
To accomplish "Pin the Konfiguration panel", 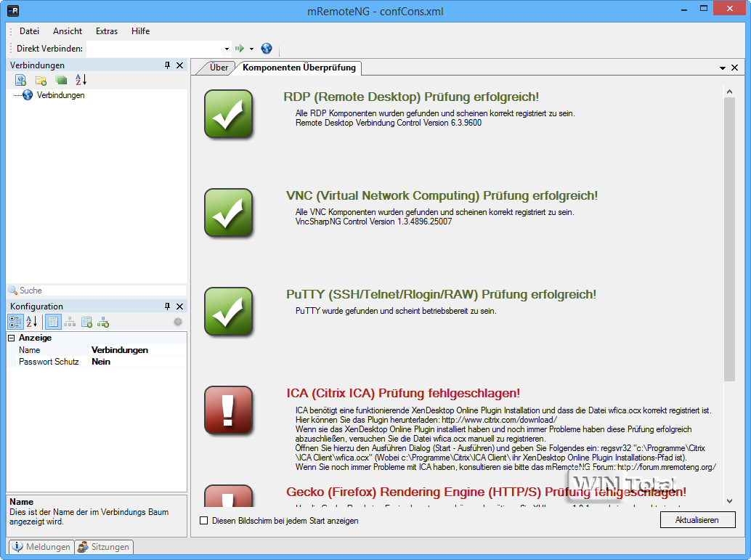I will pyautogui.click(x=167, y=306).
